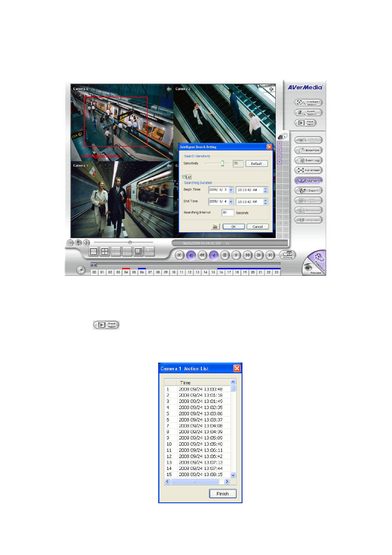Click the clock icon beside hour timeline
The height and width of the screenshot is (555, 392).
[81, 270]
